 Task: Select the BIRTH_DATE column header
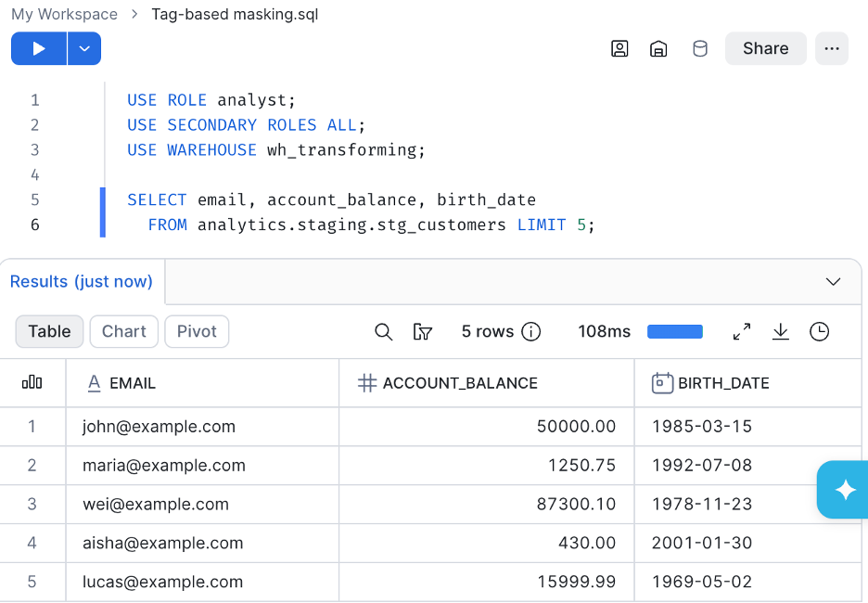pyautogui.click(x=747, y=383)
